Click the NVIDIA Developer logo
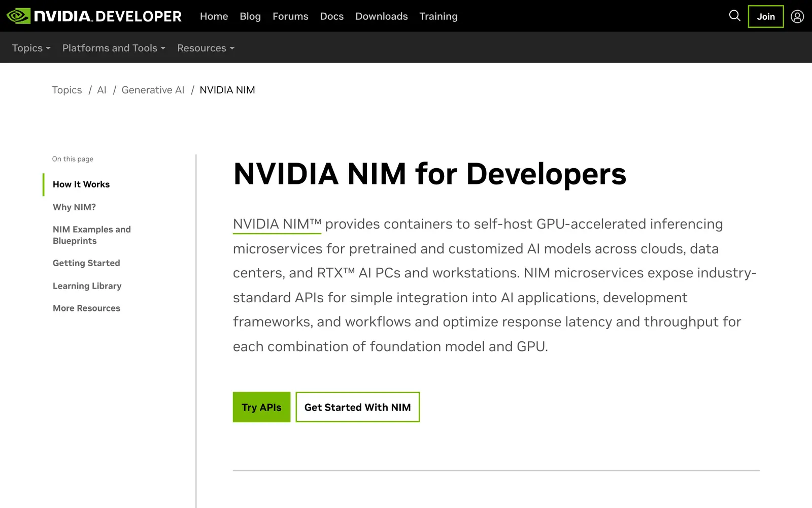812x508 pixels. [x=94, y=16]
